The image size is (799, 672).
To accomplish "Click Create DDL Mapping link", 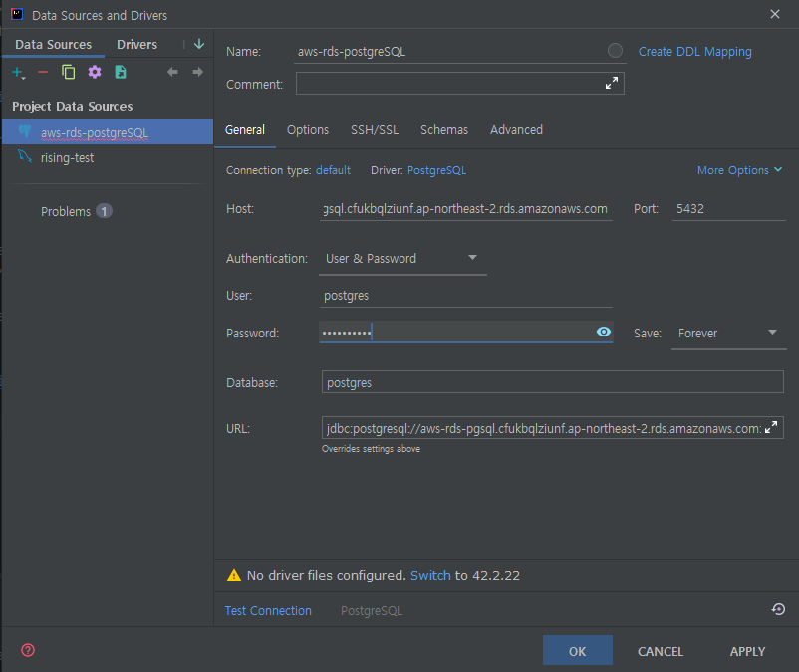I will point(695,52).
